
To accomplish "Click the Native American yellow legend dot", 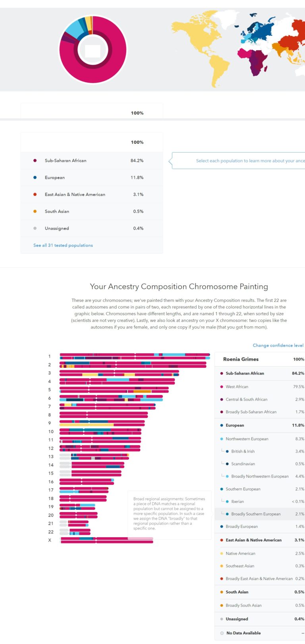I will (x=221, y=553).
